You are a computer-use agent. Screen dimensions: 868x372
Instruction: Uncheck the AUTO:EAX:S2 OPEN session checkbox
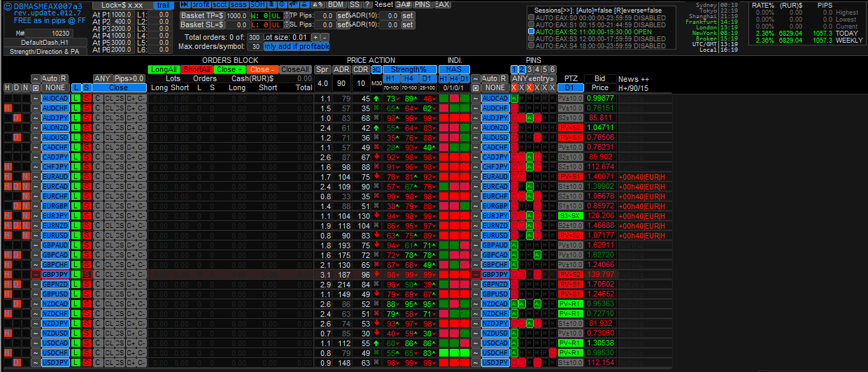[x=531, y=32]
